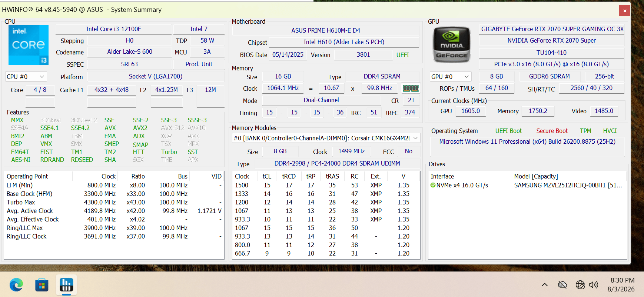Click the Secure Boot status label
644x297 pixels.
[x=552, y=131]
